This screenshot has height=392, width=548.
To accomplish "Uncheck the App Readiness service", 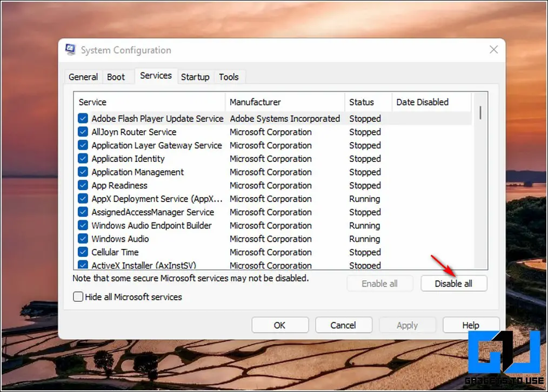I will click(83, 185).
